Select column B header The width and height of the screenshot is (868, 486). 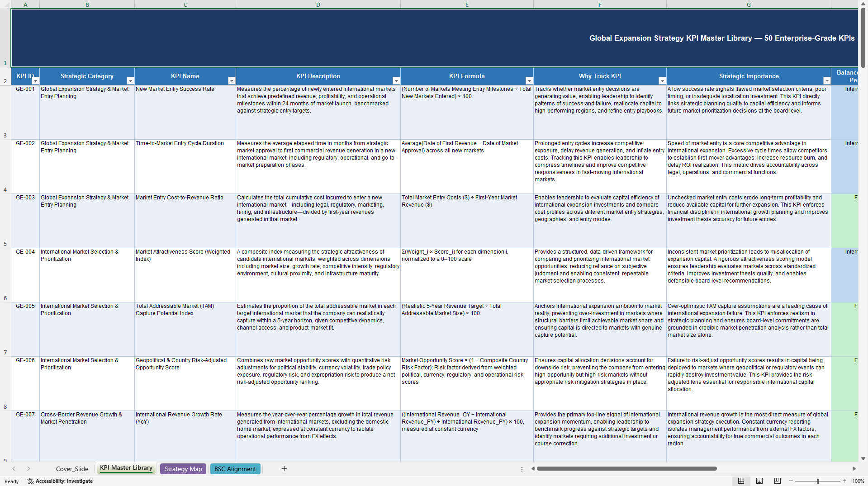tap(87, 5)
